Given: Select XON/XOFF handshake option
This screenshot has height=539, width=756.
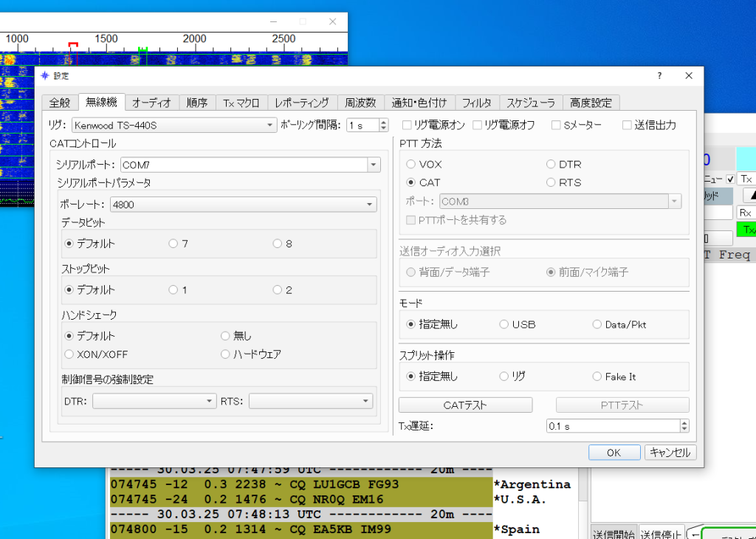Looking at the screenshot, I should pos(70,354).
